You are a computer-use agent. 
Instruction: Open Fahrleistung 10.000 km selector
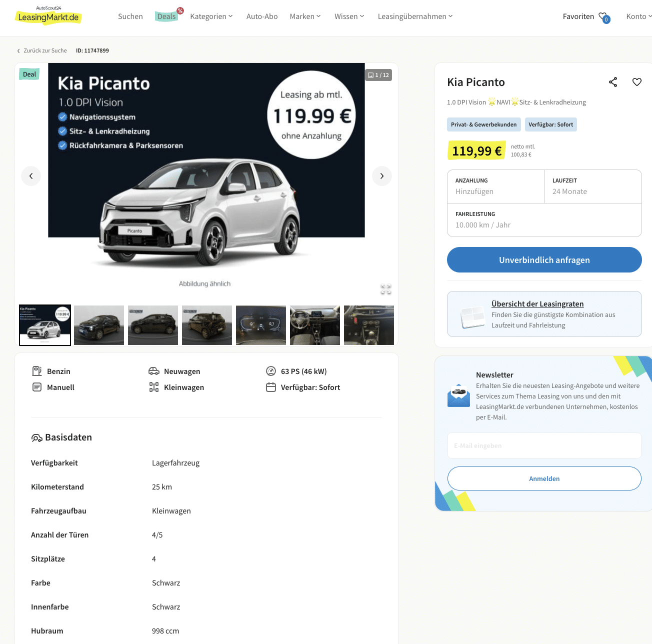click(x=544, y=220)
